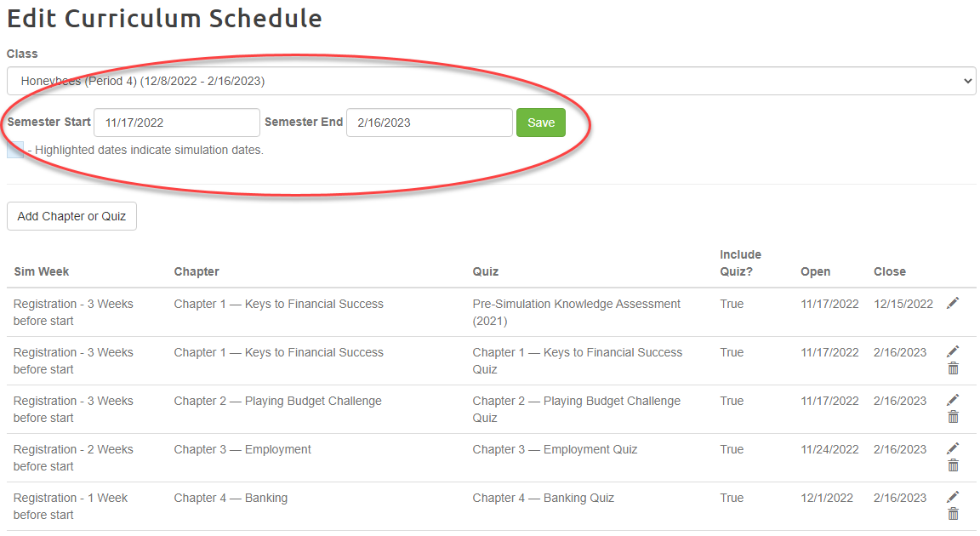Click the Quiz column header

(x=486, y=271)
